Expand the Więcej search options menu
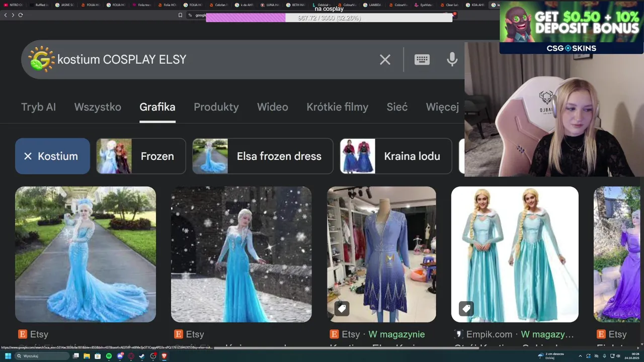 point(442,107)
